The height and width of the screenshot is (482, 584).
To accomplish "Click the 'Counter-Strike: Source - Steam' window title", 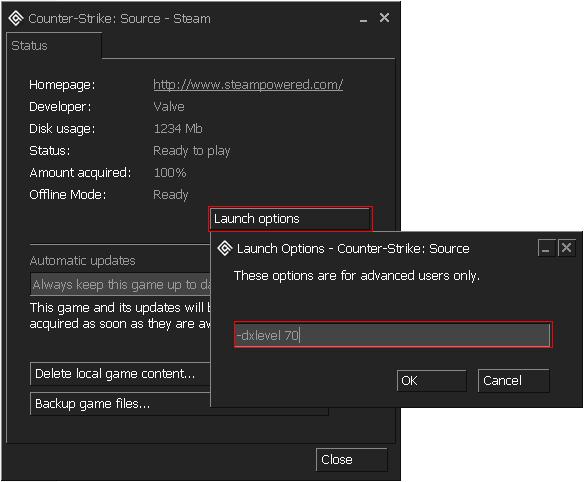I will coord(120,19).
